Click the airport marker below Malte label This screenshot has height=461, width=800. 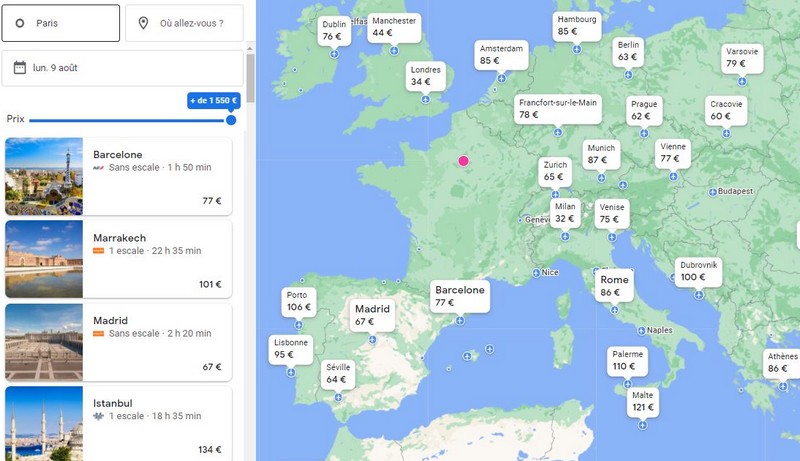[x=642, y=425]
